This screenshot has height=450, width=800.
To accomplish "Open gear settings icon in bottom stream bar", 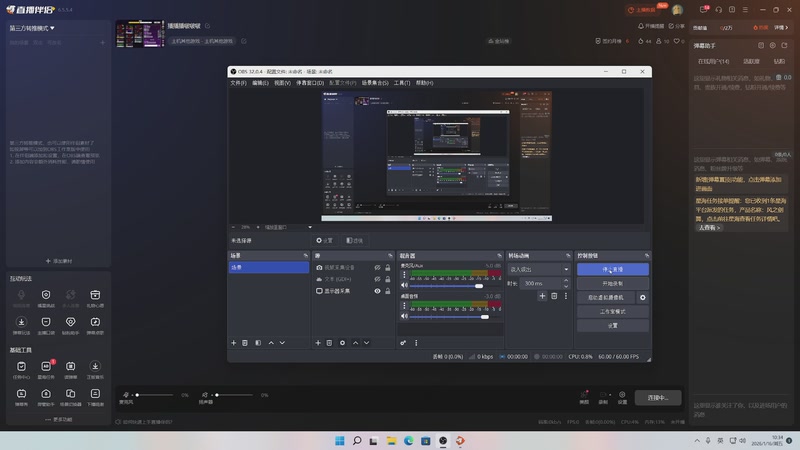I will [x=622, y=397].
